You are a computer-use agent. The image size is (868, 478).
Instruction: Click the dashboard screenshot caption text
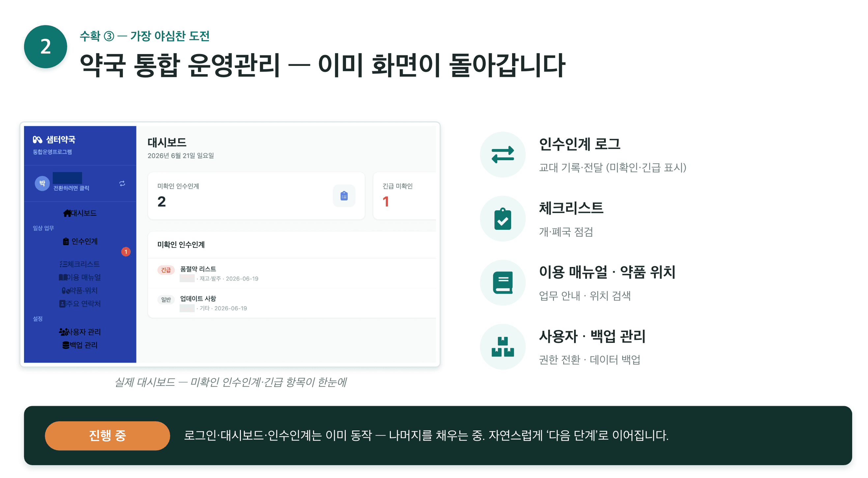click(x=230, y=382)
